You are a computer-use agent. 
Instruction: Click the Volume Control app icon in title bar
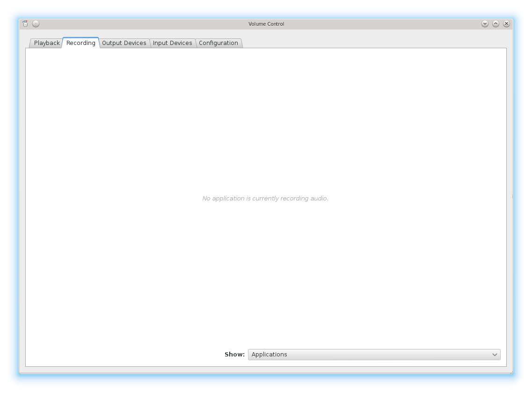click(25, 24)
